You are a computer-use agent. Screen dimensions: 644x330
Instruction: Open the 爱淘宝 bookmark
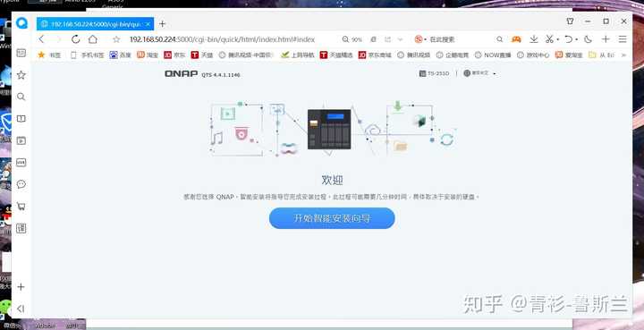569,55
